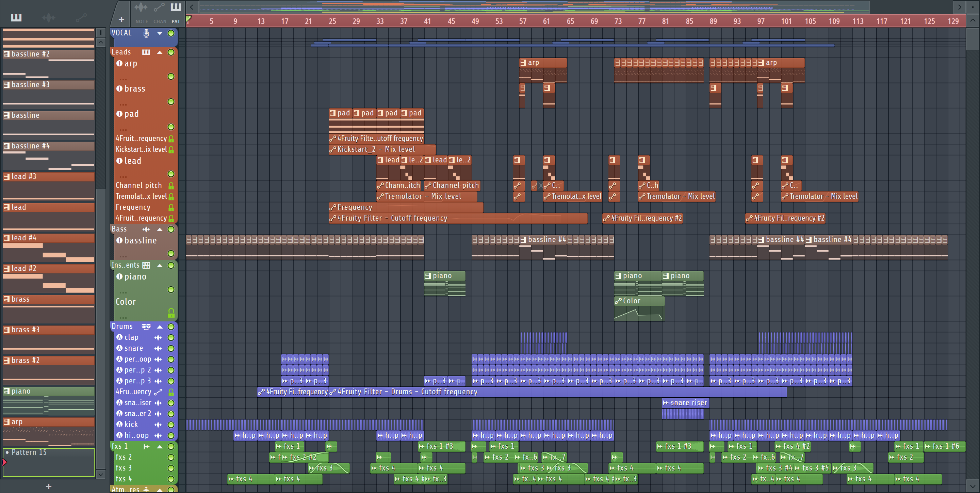The image size is (980, 493).
Task: Switch to PAT mode tab
Action: point(176,13)
